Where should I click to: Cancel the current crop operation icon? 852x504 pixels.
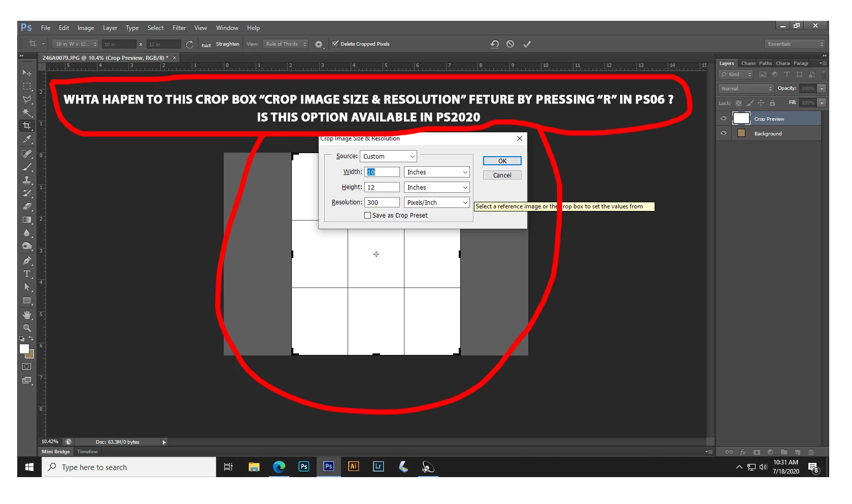point(510,44)
